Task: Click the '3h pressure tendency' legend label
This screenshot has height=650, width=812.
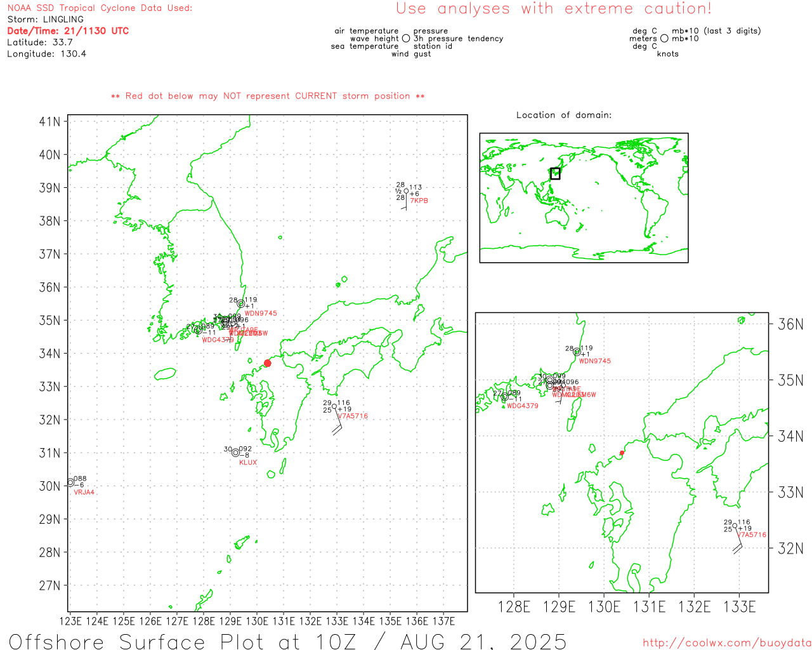Action: (x=458, y=38)
